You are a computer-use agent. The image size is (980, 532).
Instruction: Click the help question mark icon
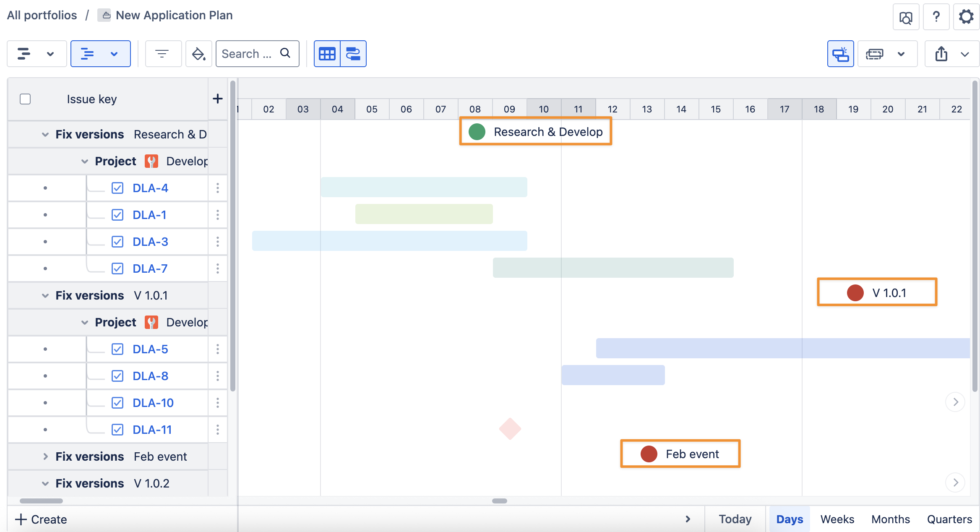[x=936, y=17]
